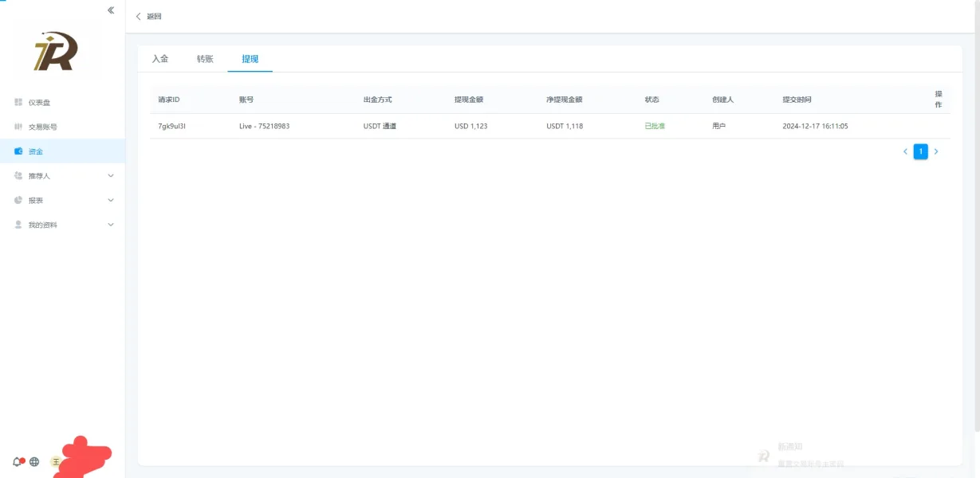
Task: Open notifications bell icon
Action: click(17, 461)
